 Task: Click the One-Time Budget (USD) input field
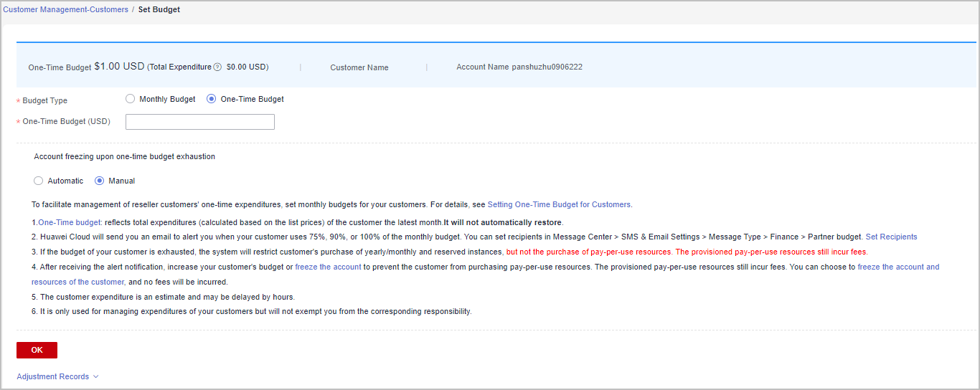tap(199, 122)
